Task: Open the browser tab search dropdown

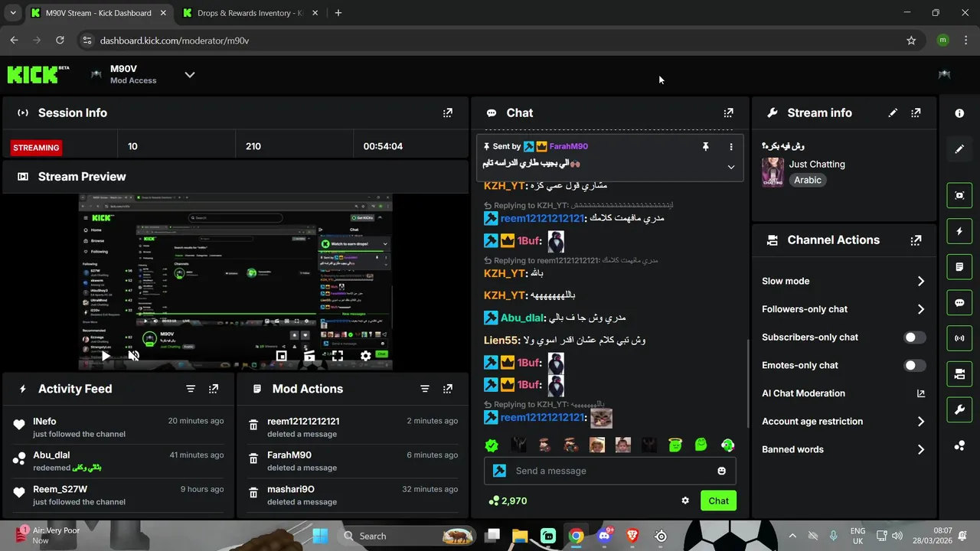Action: point(13,13)
